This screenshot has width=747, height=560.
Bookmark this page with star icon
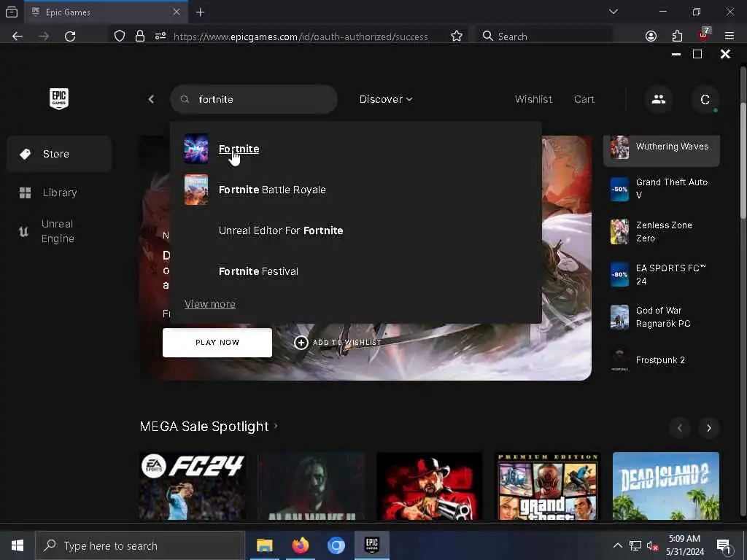[x=457, y=36]
